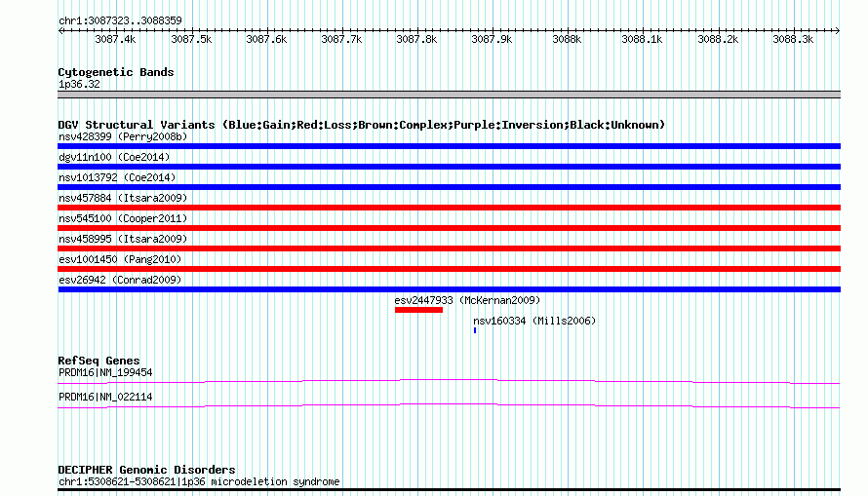
Task: Click the 3087.5k ruler tick label
Action: (x=191, y=39)
